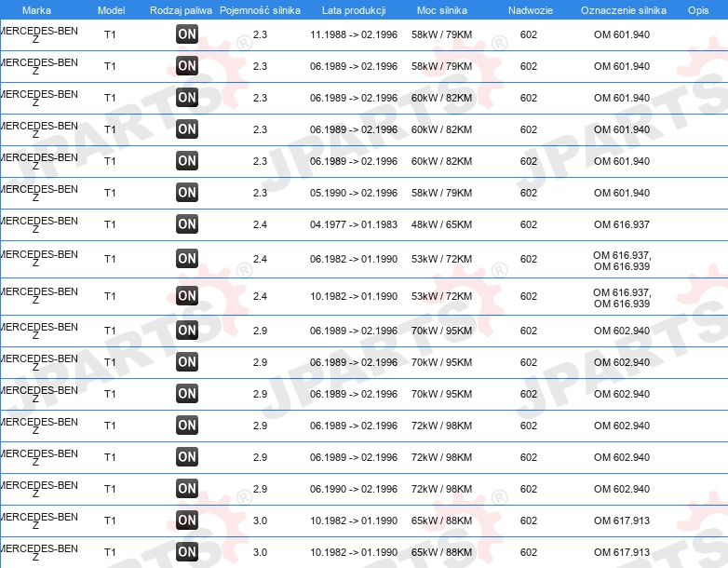Click OM 602.940 in the 06.1990 row

(x=622, y=489)
